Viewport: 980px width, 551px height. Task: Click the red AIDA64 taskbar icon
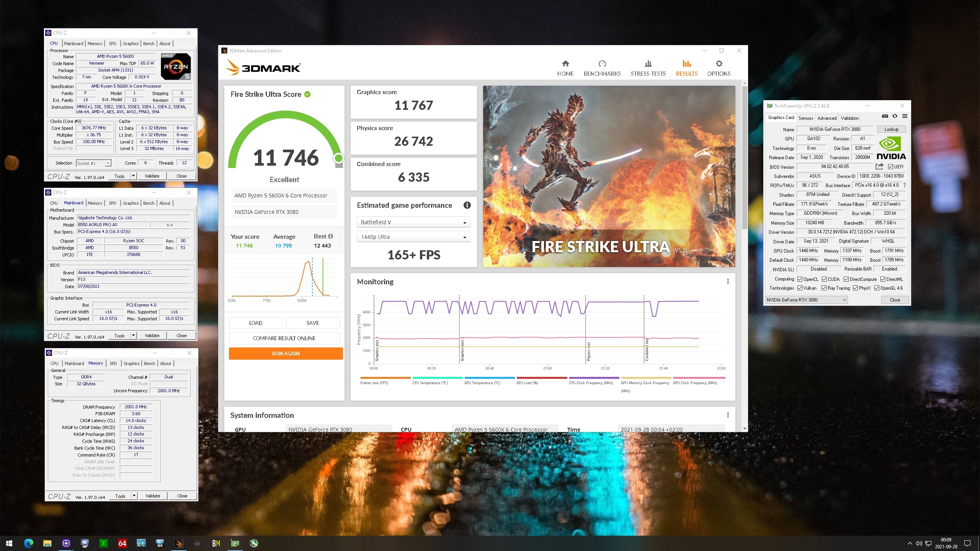point(122,543)
